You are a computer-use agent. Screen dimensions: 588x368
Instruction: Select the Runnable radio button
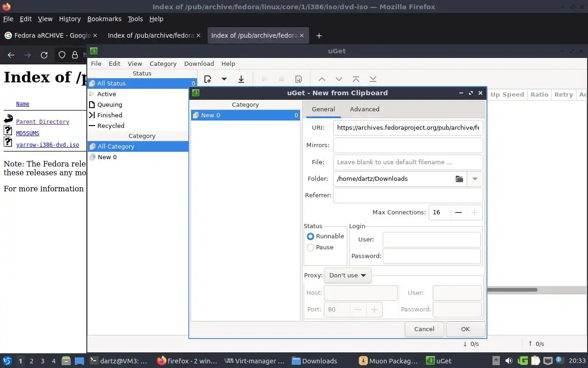click(x=311, y=236)
